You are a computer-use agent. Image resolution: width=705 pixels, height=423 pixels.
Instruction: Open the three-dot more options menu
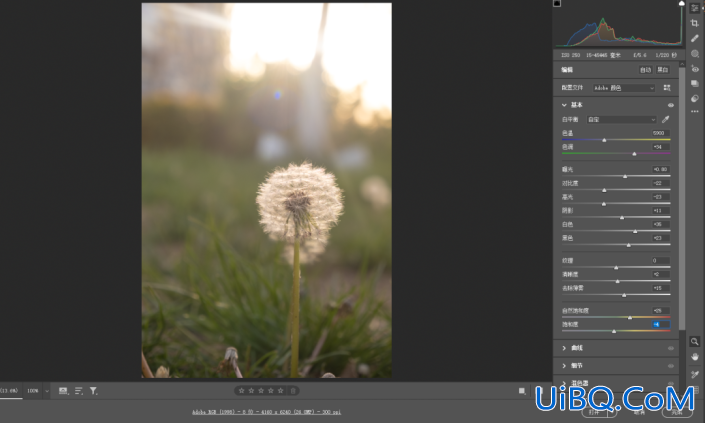click(x=695, y=111)
